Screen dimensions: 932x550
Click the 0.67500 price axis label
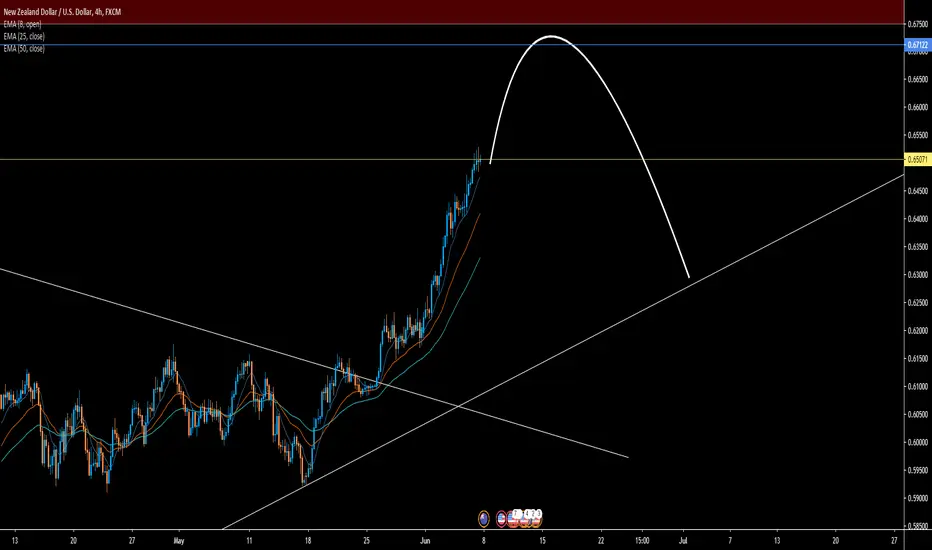pos(918,24)
